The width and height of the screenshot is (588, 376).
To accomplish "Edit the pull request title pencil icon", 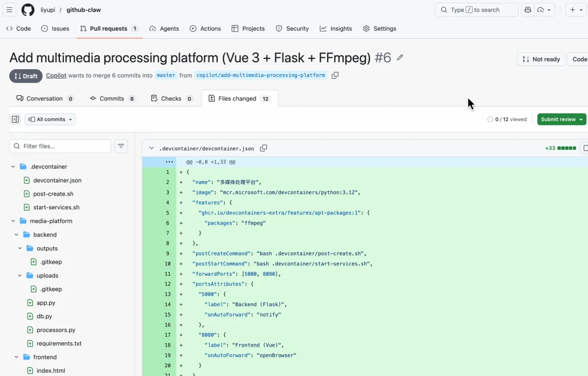I will pos(400,58).
